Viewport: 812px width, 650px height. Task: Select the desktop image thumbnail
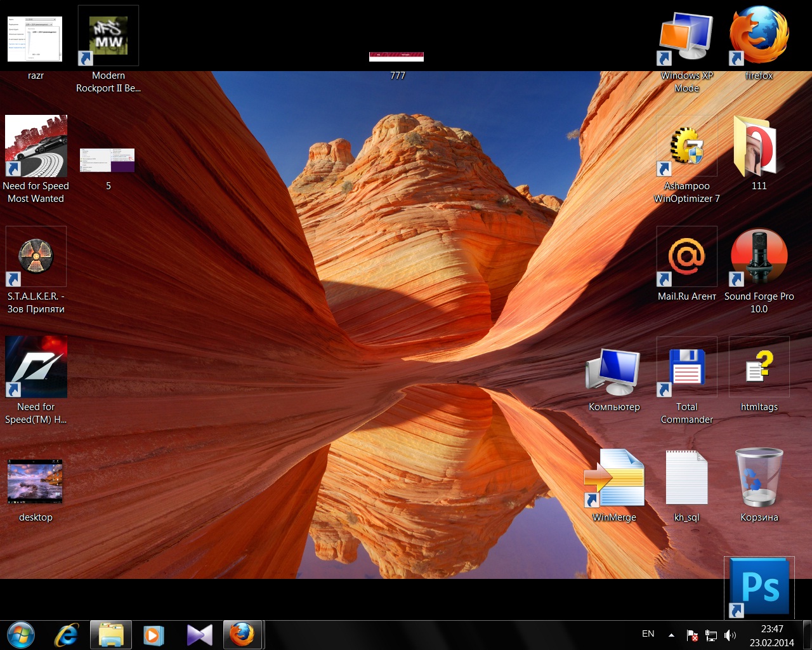coord(36,482)
